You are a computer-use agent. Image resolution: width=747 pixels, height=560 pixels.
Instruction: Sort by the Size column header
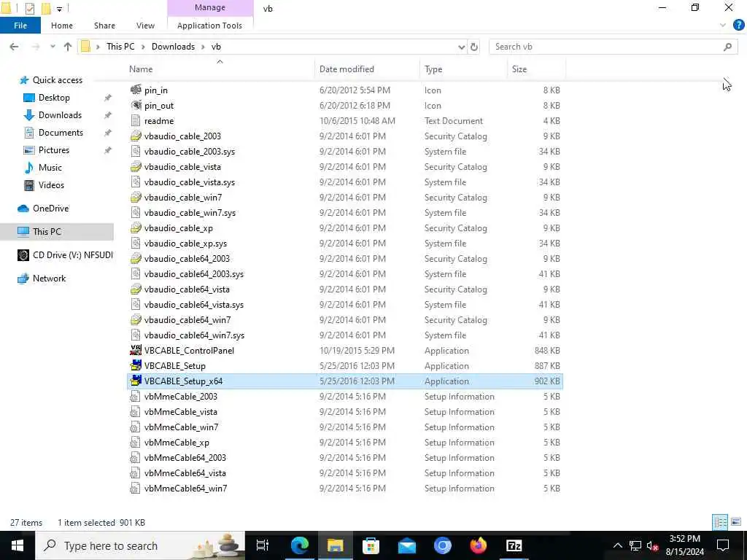[x=519, y=69]
